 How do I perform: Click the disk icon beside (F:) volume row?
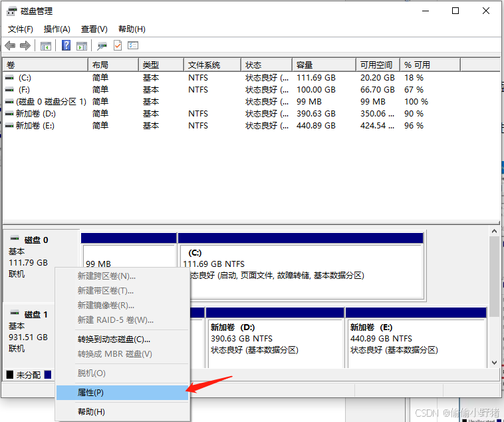pos(10,89)
